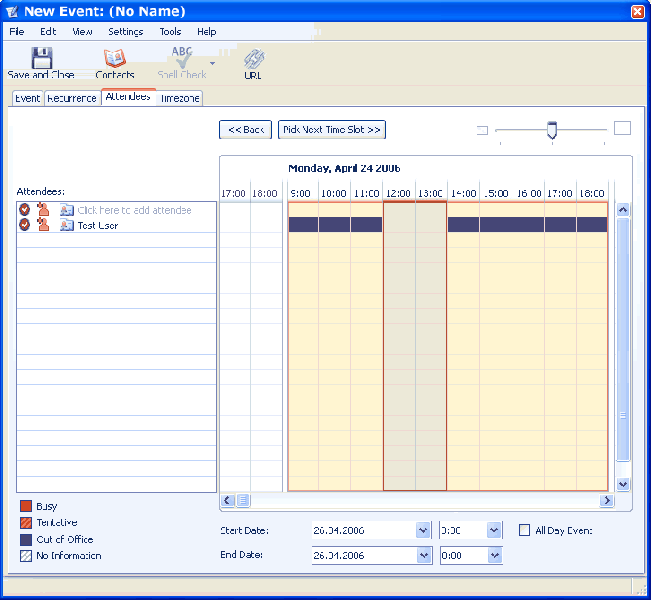Image resolution: width=651 pixels, height=600 pixels.
Task: Click the Tentative striped legend swatch
Action: pos(26,522)
